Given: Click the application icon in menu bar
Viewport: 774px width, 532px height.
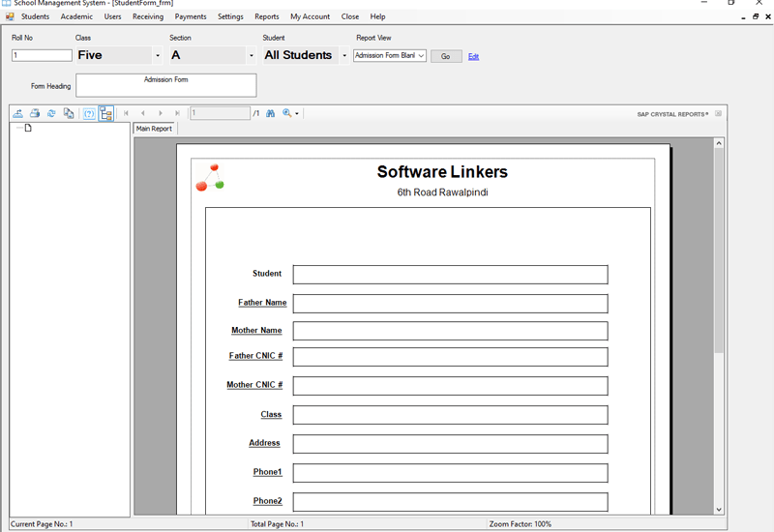Looking at the screenshot, I should tap(10, 16).
